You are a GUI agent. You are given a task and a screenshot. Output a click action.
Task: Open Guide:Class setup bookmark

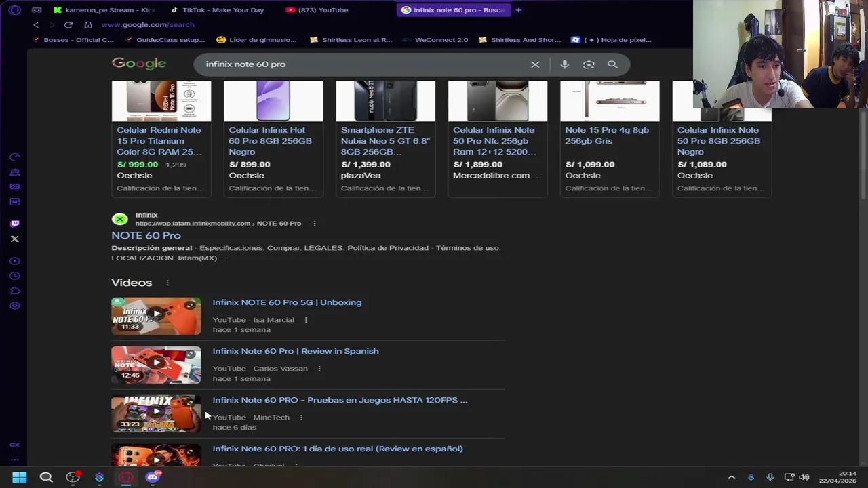[165, 40]
